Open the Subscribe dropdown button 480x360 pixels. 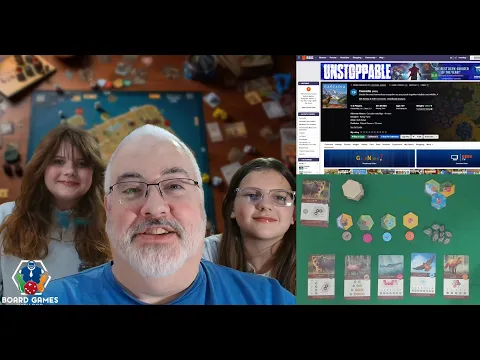[x=431, y=137]
